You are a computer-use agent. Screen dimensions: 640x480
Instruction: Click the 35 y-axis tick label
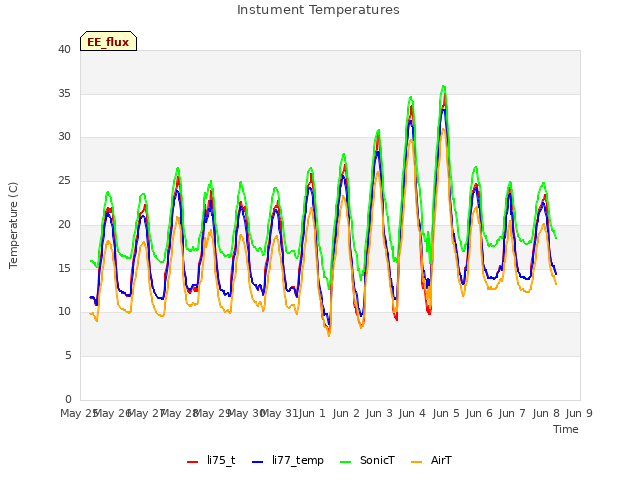click(64, 93)
